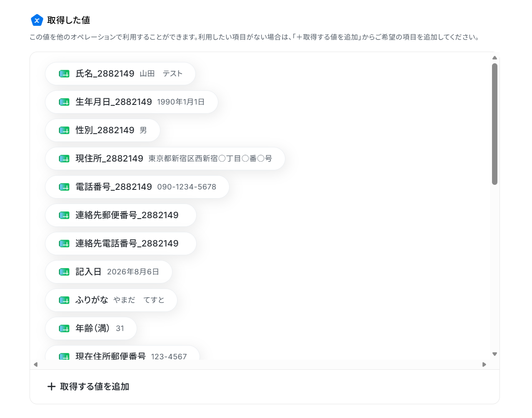Click the down arrow of vertical scrollbar
This screenshot has width=532, height=418.
click(495, 354)
